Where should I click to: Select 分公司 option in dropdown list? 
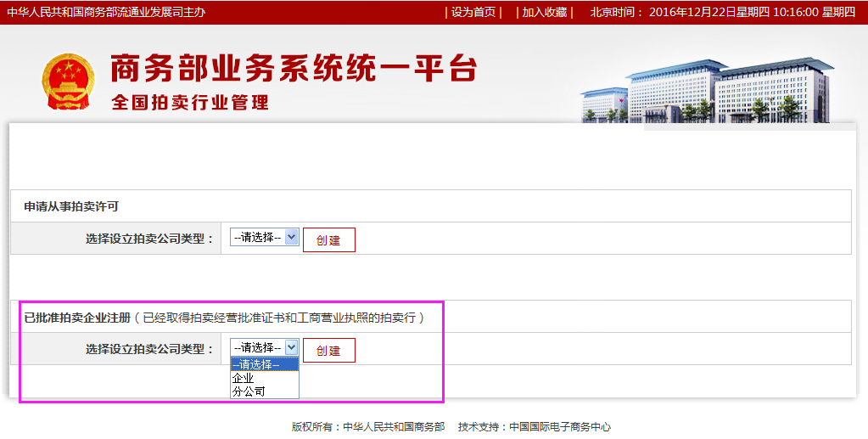pos(265,391)
